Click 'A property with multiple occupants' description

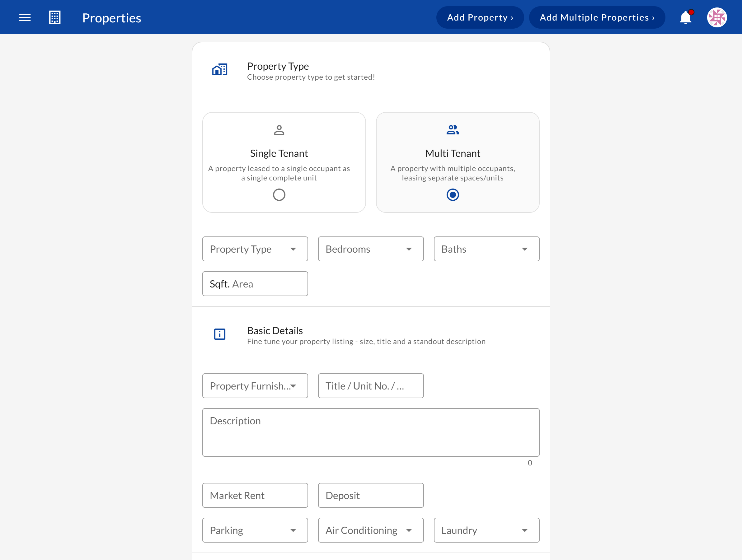click(x=453, y=173)
